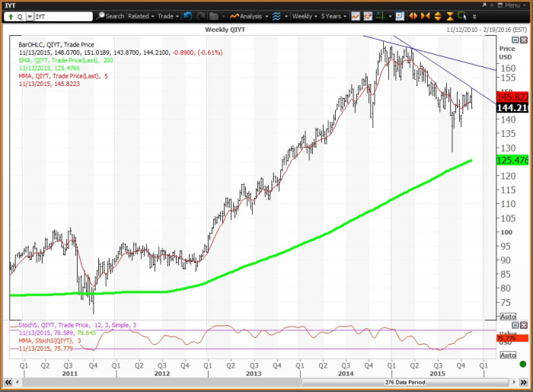The image size is (533, 392).
Task: Open the Trade menu
Action: click(x=168, y=15)
